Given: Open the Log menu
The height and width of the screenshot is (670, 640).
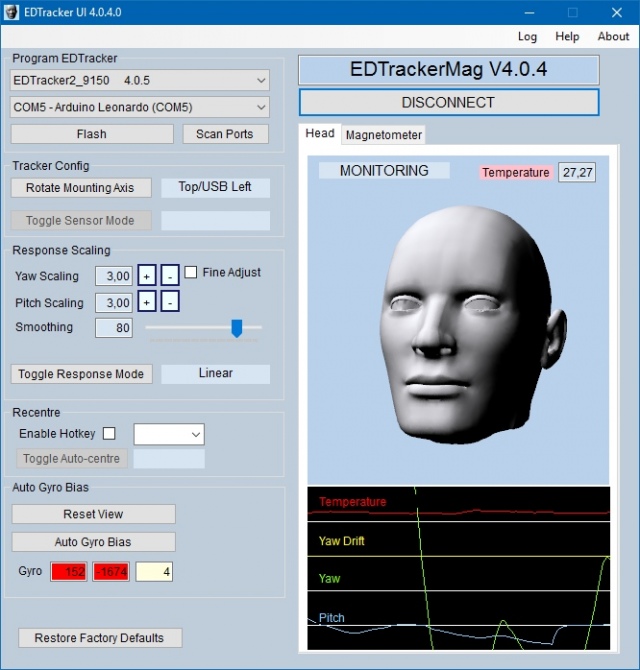Looking at the screenshot, I should click(x=527, y=37).
